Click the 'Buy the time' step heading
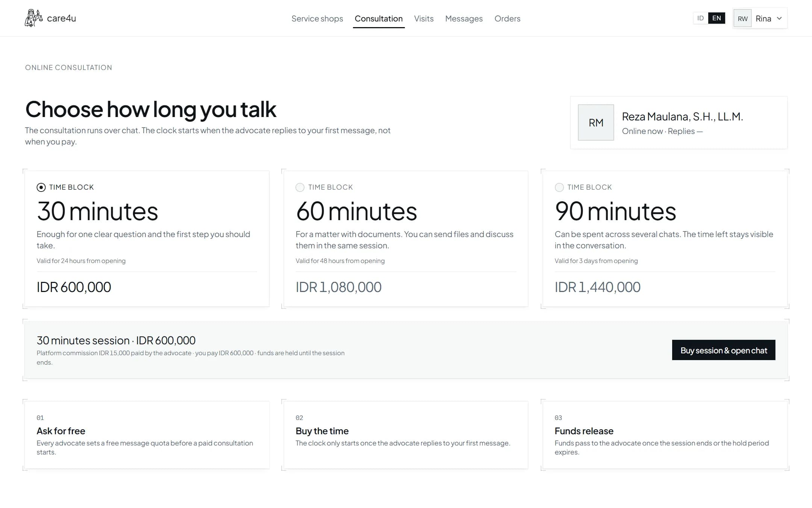This screenshot has width=812, height=508. coord(322,431)
